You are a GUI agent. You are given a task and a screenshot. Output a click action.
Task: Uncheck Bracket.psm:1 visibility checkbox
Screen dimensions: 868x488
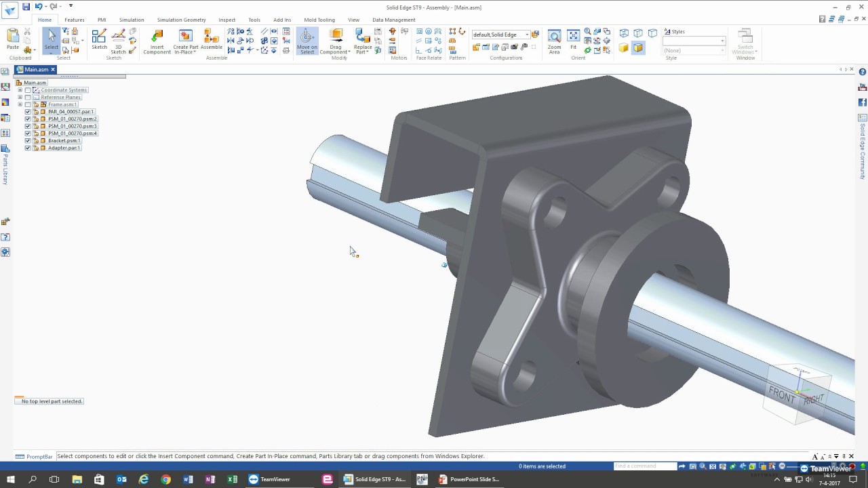(28, 141)
